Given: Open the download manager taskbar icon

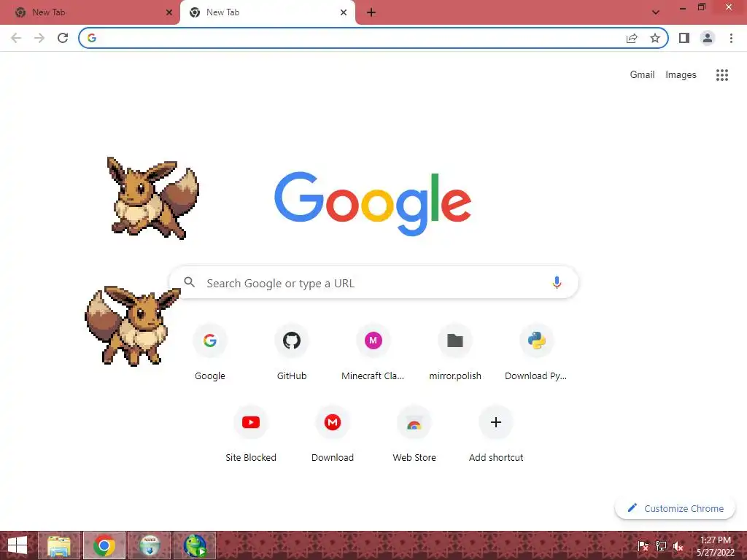Looking at the screenshot, I should tap(150, 545).
